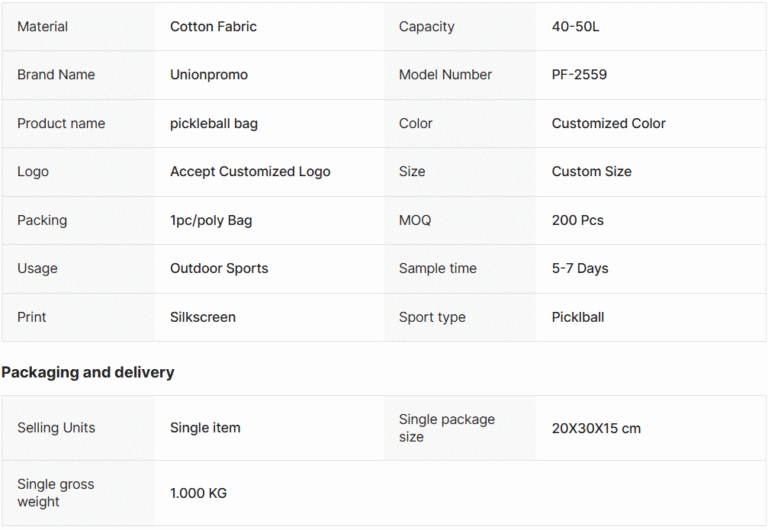Click the Packaging and delivery heading
The image size is (768, 530).
tap(88, 372)
